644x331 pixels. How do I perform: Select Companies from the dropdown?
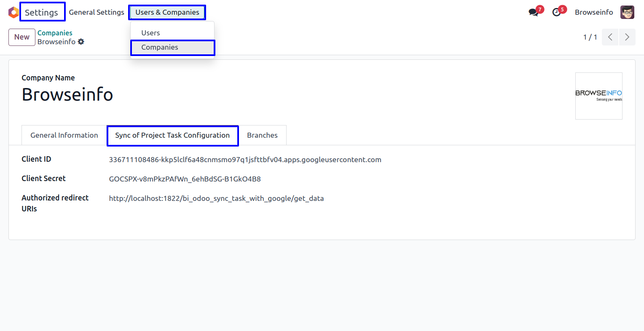click(172, 48)
